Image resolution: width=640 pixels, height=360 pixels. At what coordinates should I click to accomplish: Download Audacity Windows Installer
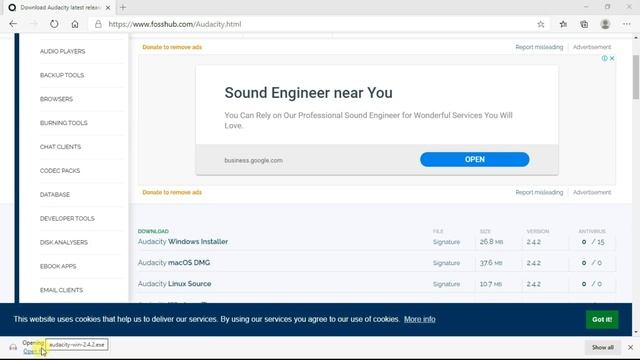[183, 242]
